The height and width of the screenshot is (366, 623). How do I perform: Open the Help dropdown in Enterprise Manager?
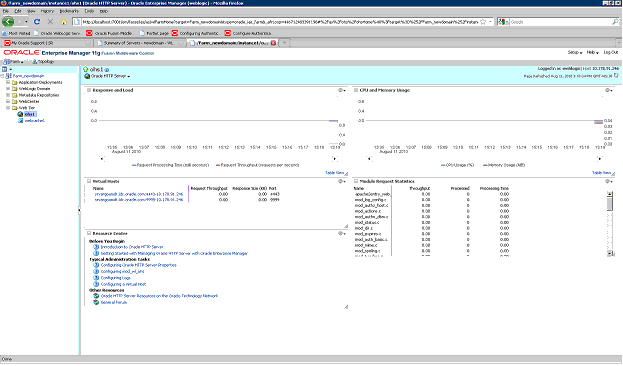click(x=592, y=52)
